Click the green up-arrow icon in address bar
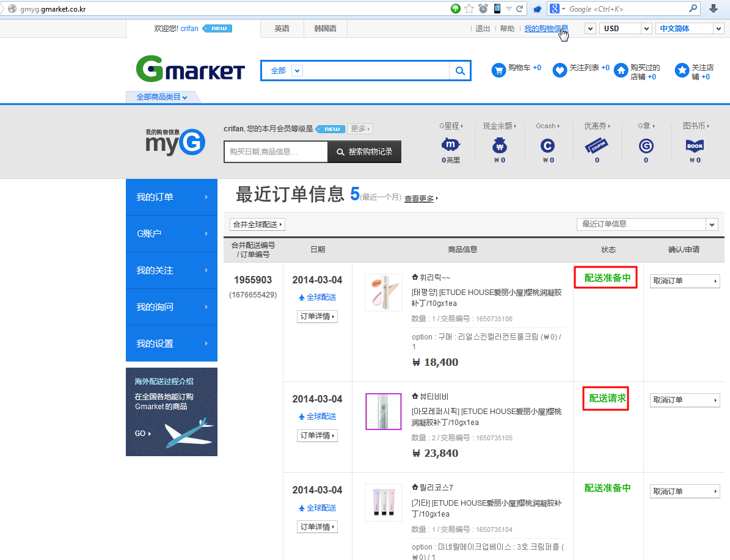The image size is (730, 560). (456, 9)
